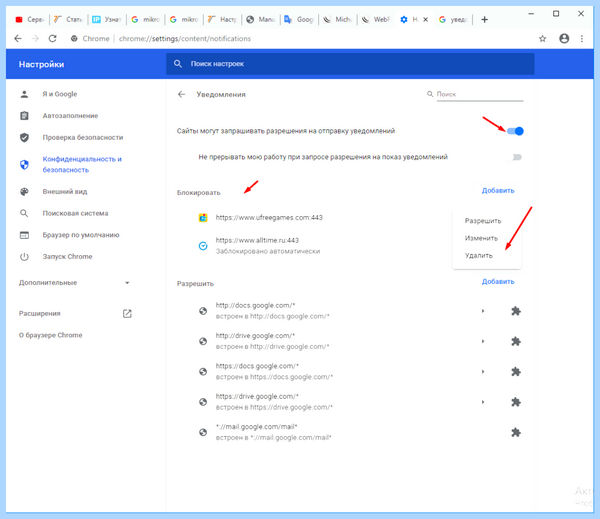
Task: Bookmark this page with the star icon
Action: pyautogui.click(x=542, y=39)
